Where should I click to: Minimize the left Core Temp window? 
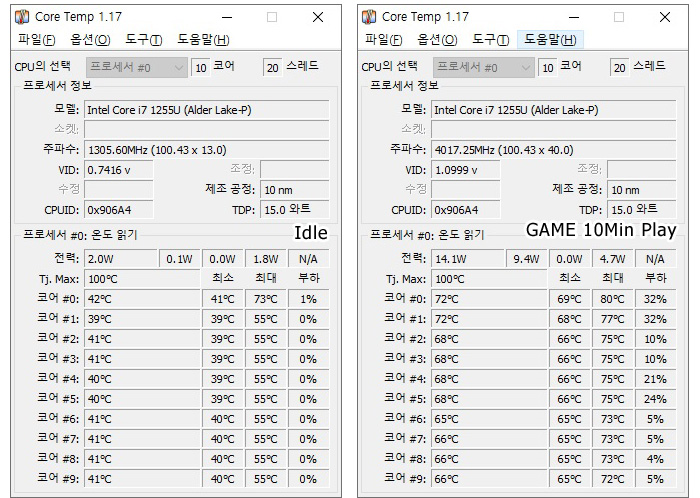tap(227, 17)
